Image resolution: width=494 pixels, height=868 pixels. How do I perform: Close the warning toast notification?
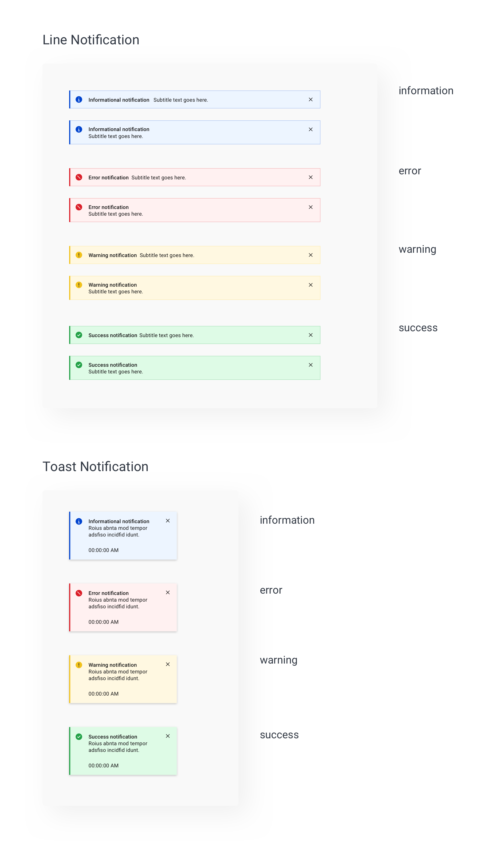coord(168,664)
